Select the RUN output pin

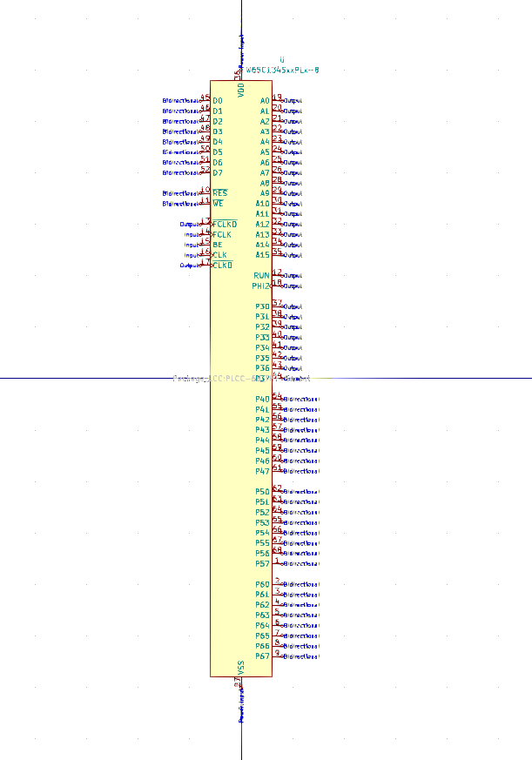[261, 275]
